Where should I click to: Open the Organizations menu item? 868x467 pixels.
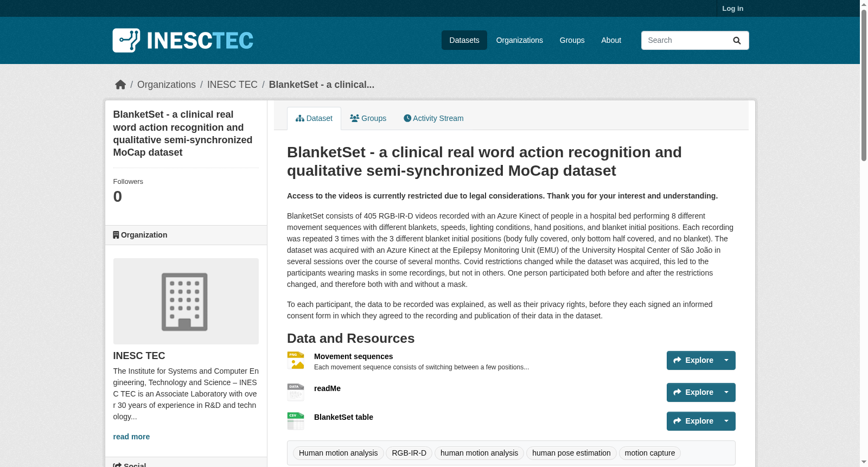point(520,40)
